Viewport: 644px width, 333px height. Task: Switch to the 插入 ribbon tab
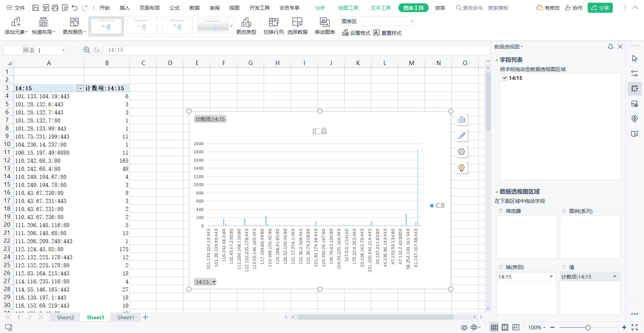coord(125,8)
